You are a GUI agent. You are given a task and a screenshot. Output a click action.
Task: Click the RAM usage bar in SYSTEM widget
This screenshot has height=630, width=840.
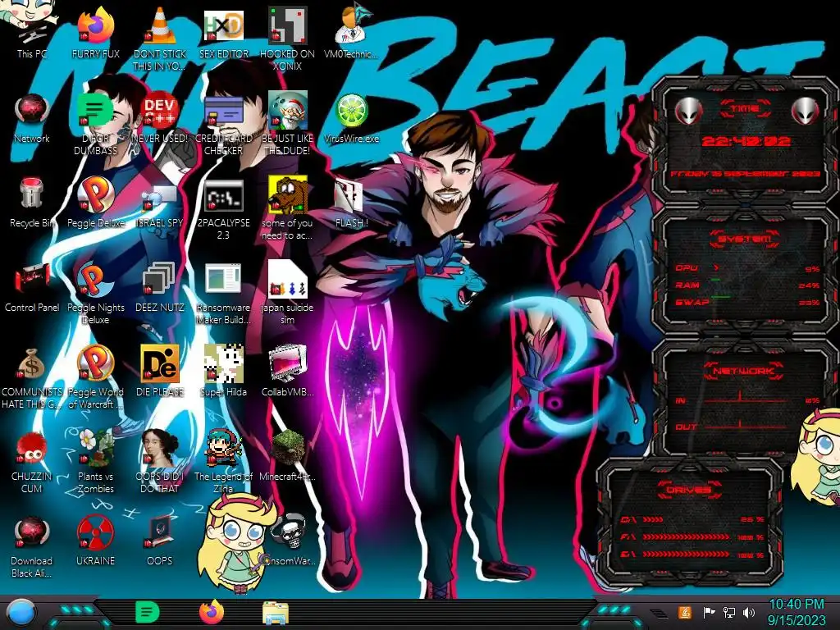click(x=746, y=285)
